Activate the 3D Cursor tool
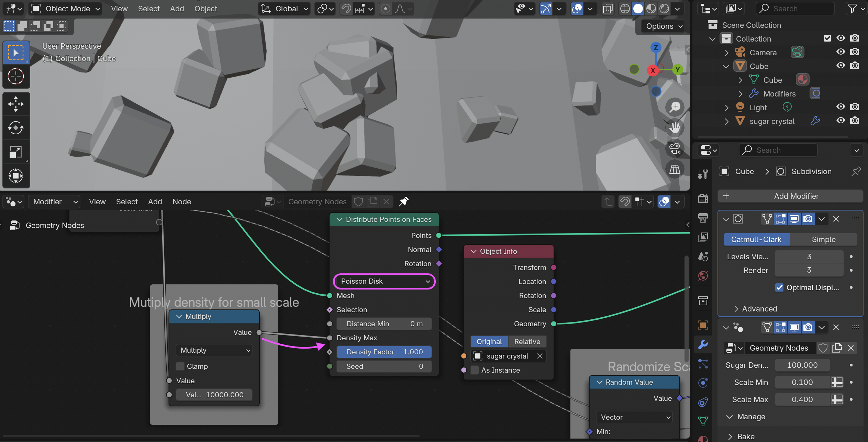 tap(16, 76)
